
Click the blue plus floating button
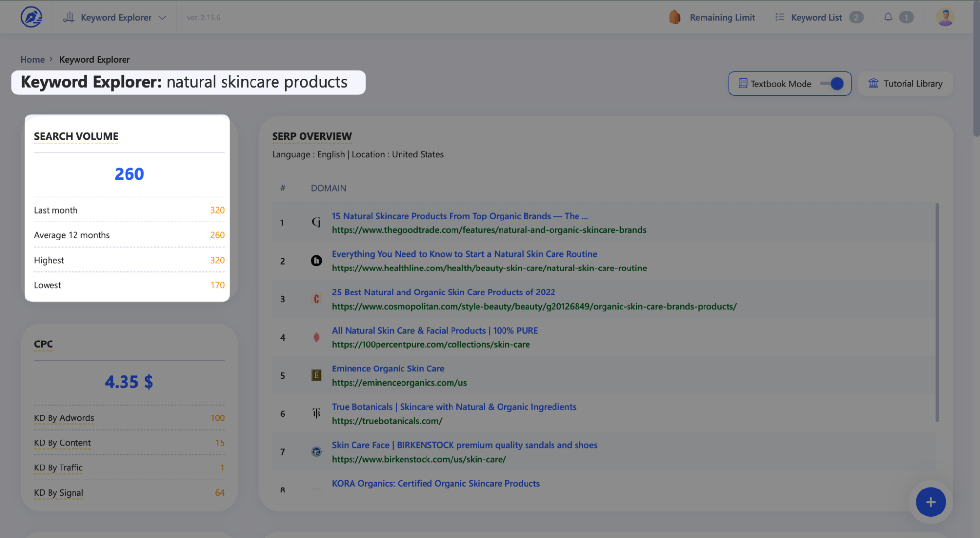coord(930,502)
